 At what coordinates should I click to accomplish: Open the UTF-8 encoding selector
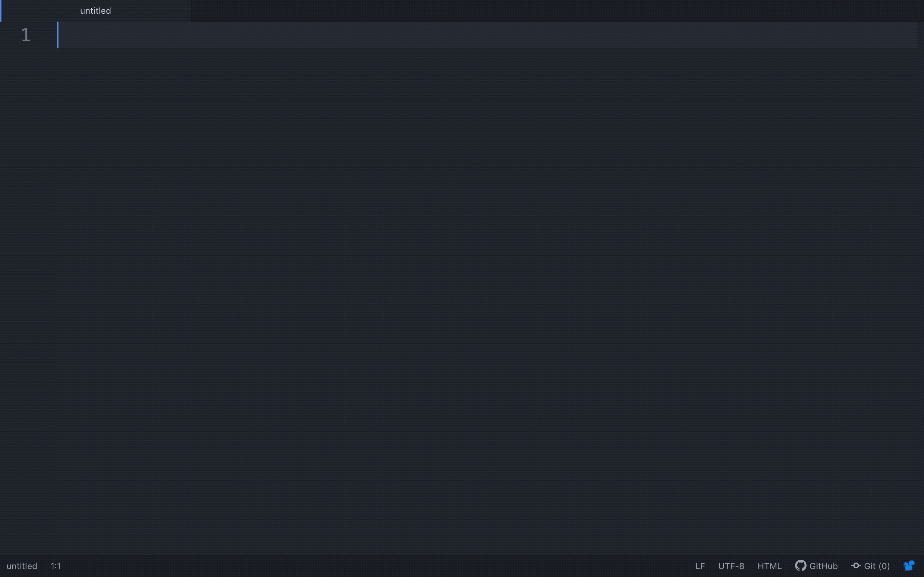[x=731, y=566]
